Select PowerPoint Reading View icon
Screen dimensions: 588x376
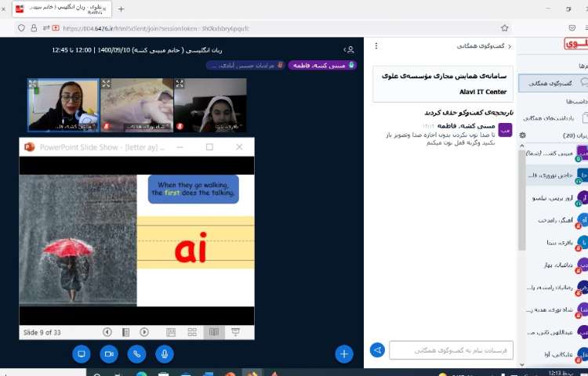[214, 332]
